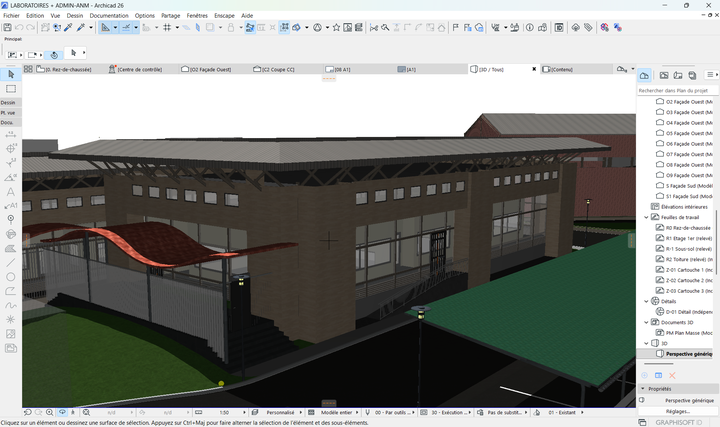720x427 pixels.
Task: Toggle the orbit mode button in status bar
Action: [x=63, y=412]
